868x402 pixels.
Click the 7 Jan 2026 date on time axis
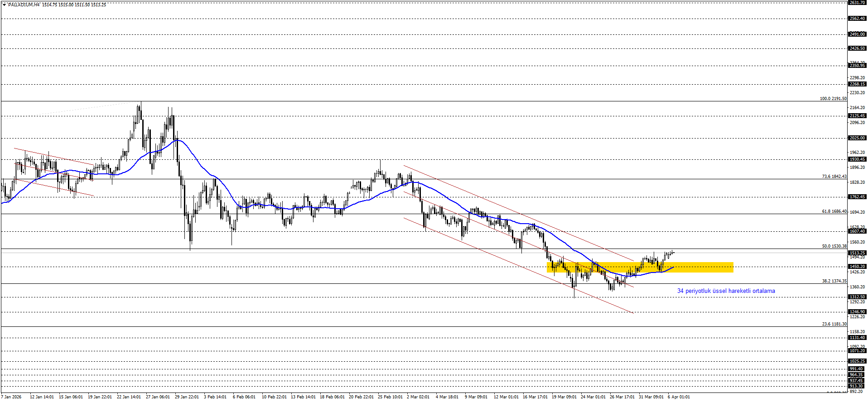pyautogui.click(x=11, y=397)
